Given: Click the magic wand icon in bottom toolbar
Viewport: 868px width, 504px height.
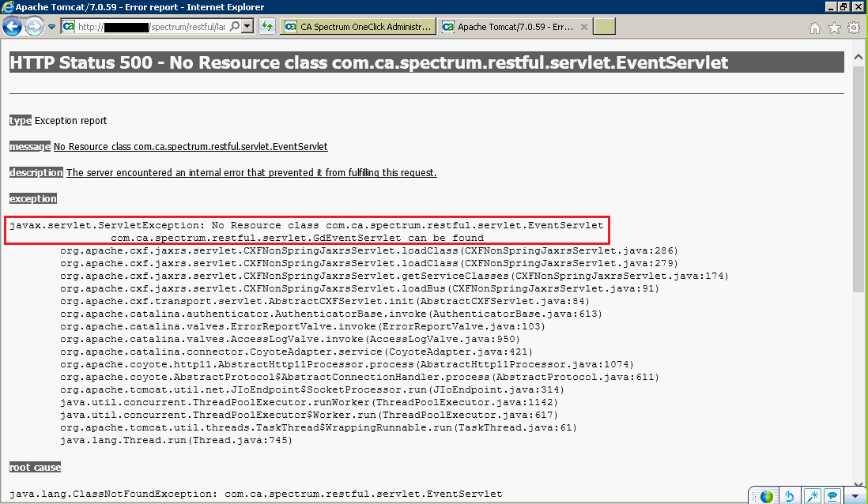Looking at the screenshot, I should click(x=813, y=496).
